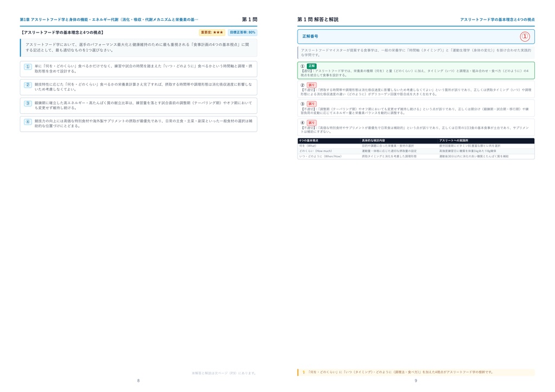Click the 正解番号 answer box label
The height and width of the screenshot is (392, 555).
310,36
